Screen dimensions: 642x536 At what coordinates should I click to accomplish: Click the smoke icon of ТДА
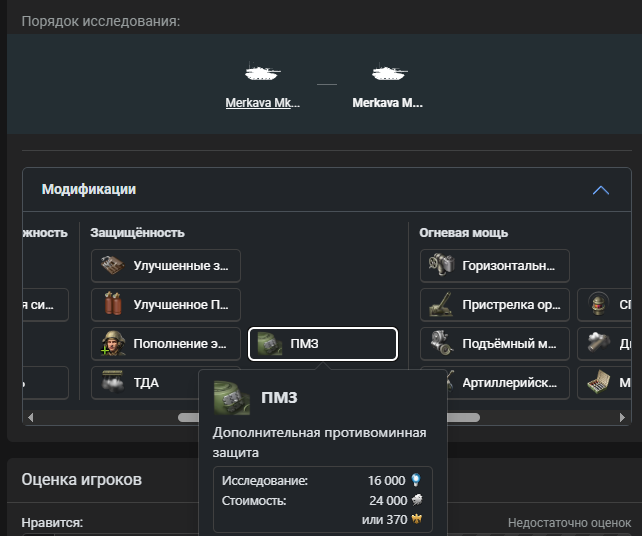pyautogui.click(x=113, y=382)
